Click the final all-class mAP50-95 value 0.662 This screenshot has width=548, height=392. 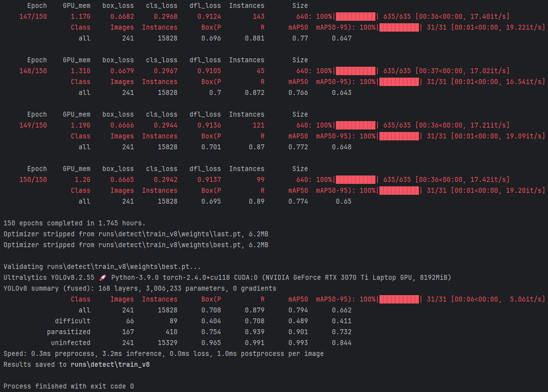click(x=341, y=310)
